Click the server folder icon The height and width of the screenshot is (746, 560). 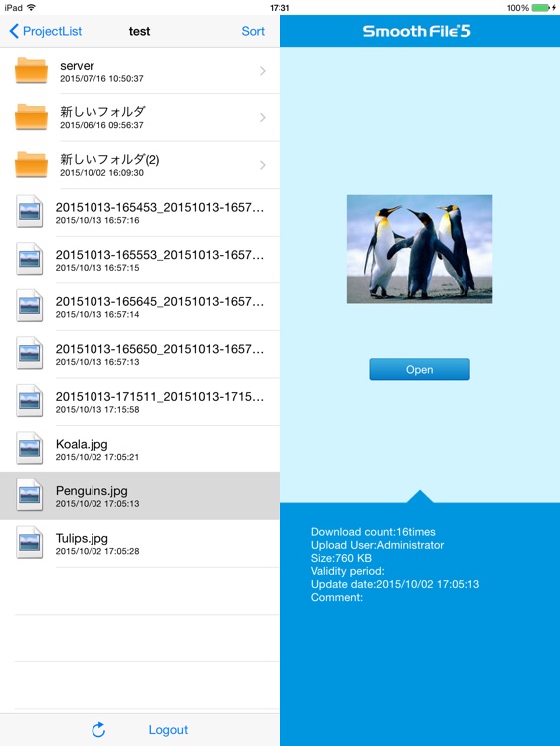point(31,71)
